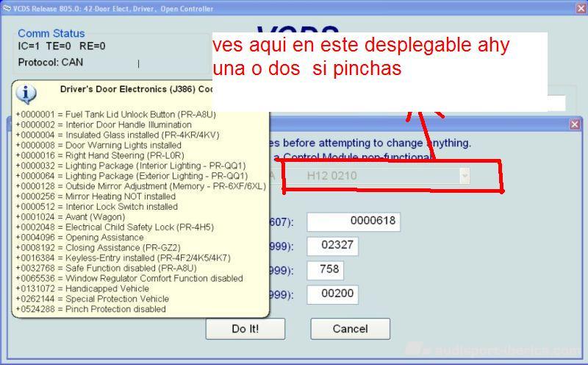Click +0008192 Closing Assistance line
Image resolution: width=588 pixels, height=365 pixels.
pos(98,248)
